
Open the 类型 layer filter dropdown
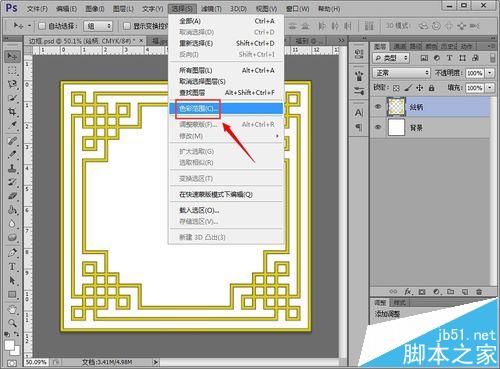(390, 58)
